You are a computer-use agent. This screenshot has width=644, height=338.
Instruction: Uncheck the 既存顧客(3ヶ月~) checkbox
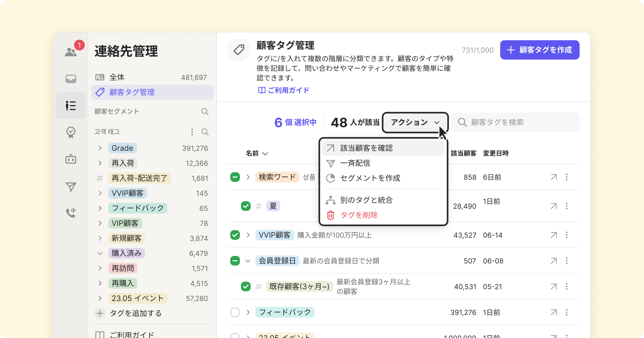pyautogui.click(x=246, y=286)
